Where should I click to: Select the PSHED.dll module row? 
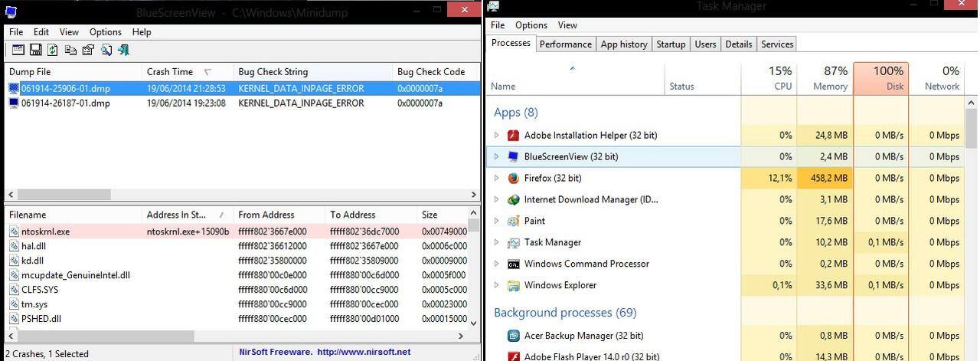(41, 319)
